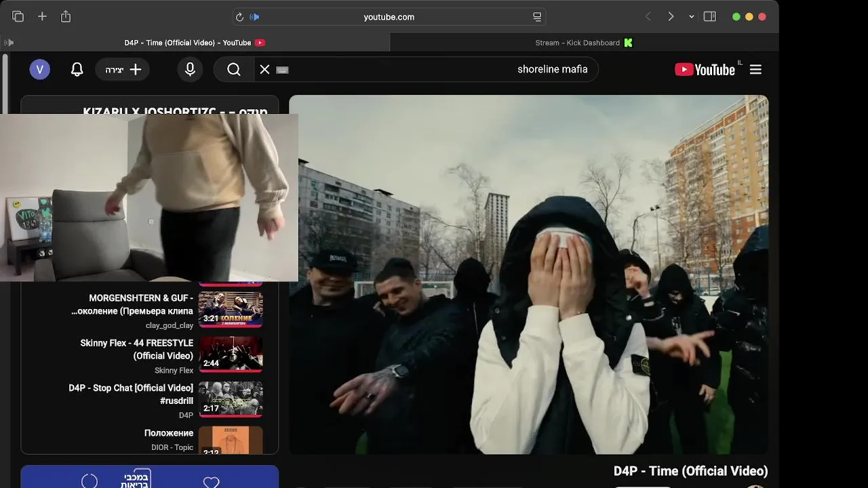The height and width of the screenshot is (488, 868).
Task: Mute audio via address bar speaker icon
Action: (254, 17)
